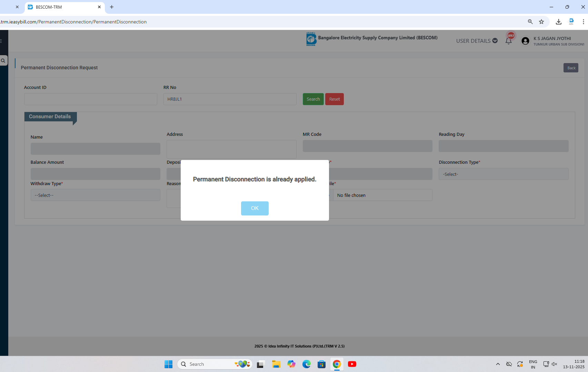Screen dimensions: 588x372
Task: Click the Windows Start button
Action: [x=168, y=364]
